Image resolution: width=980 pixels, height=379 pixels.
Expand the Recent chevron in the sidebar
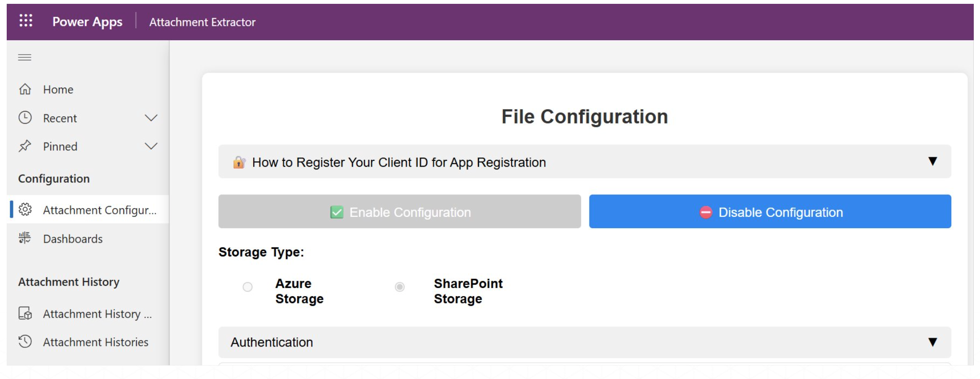tap(151, 118)
